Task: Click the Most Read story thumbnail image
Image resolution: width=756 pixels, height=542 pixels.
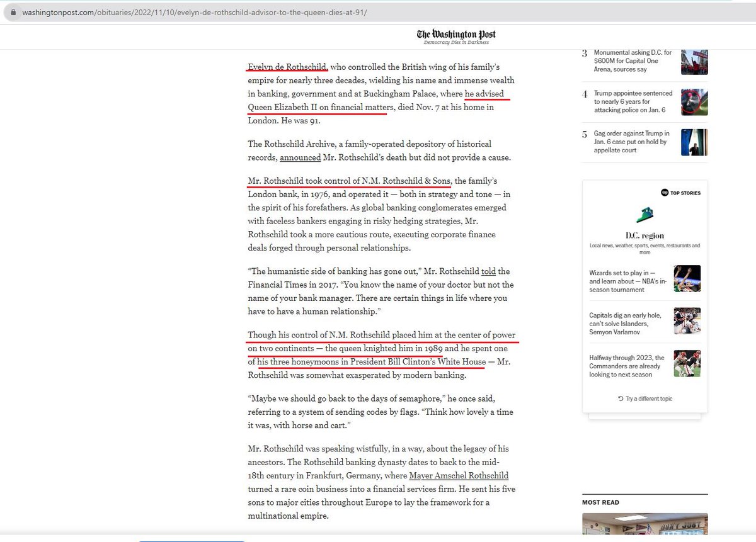Action: click(x=644, y=524)
